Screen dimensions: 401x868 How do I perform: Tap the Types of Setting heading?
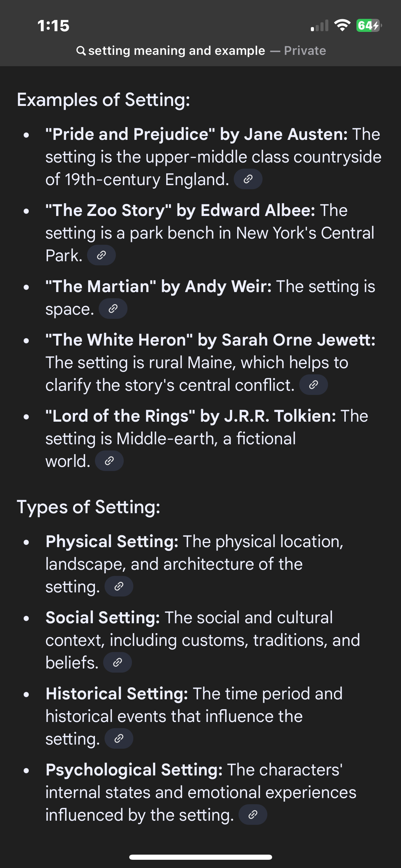click(88, 507)
